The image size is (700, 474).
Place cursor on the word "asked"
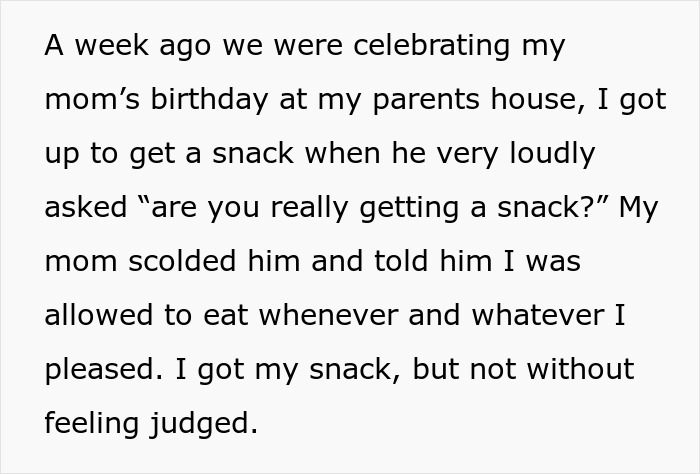pos(86,207)
